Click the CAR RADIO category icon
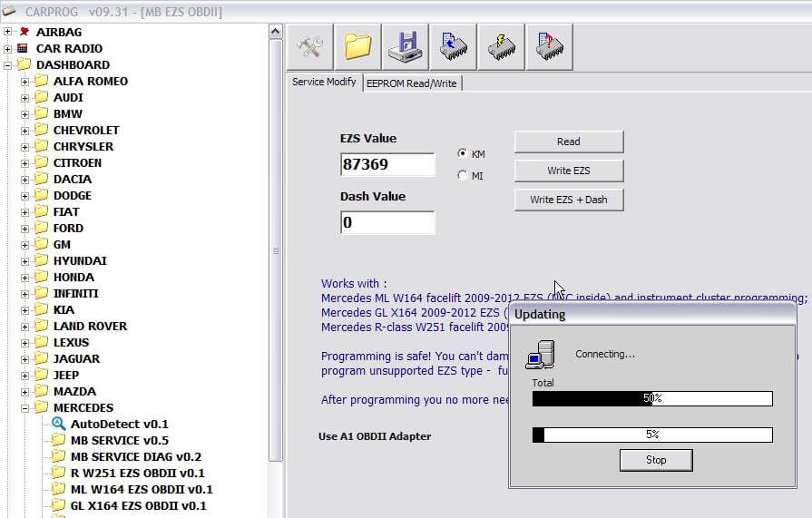The image size is (812, 518). (23, 48)
